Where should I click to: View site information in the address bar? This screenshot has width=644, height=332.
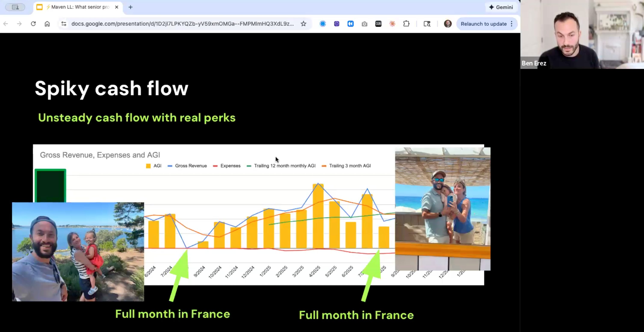(64, 24)
